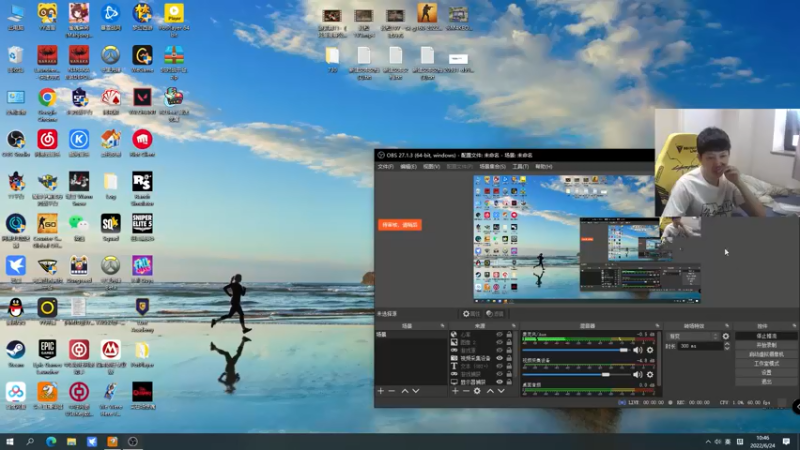
Task: Click the 启动虚拟摄像机 button
Action: [766, 355]
